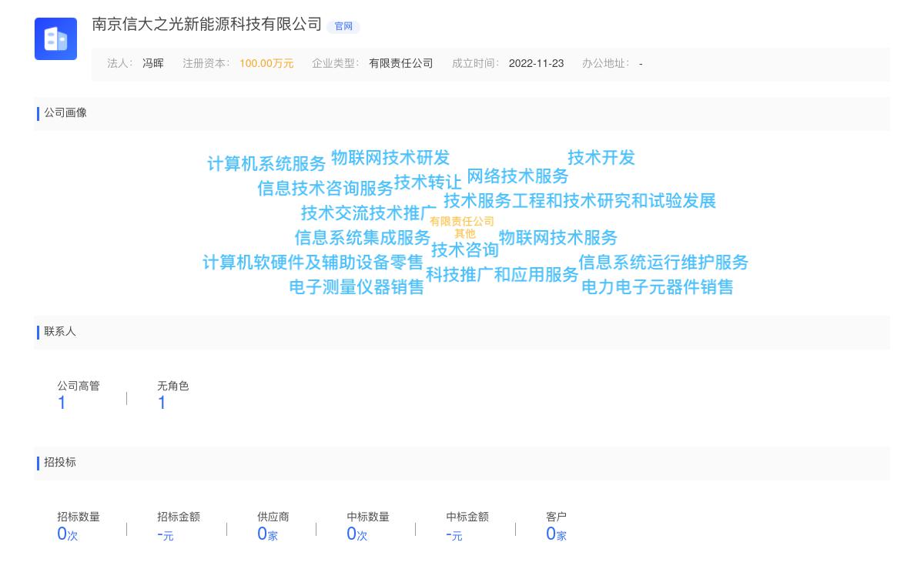
Task: Click the 网络技术服务 tag
Action: (517, 176)
